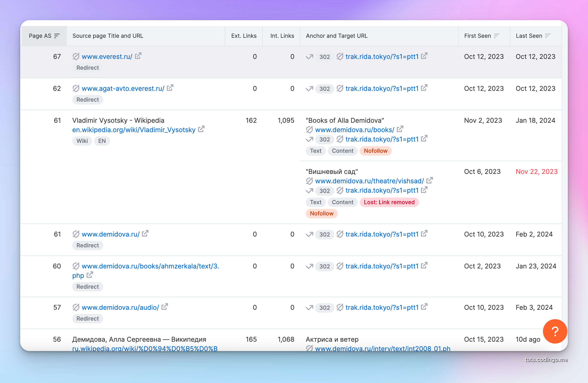
Task: Open trak.rida.tokyo external icon in everest.ru row
Action: tap(424, 56)
